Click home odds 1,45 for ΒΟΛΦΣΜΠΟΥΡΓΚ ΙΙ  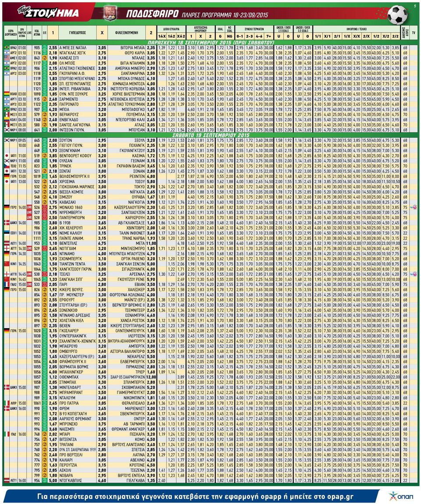[x=53, y=177]
